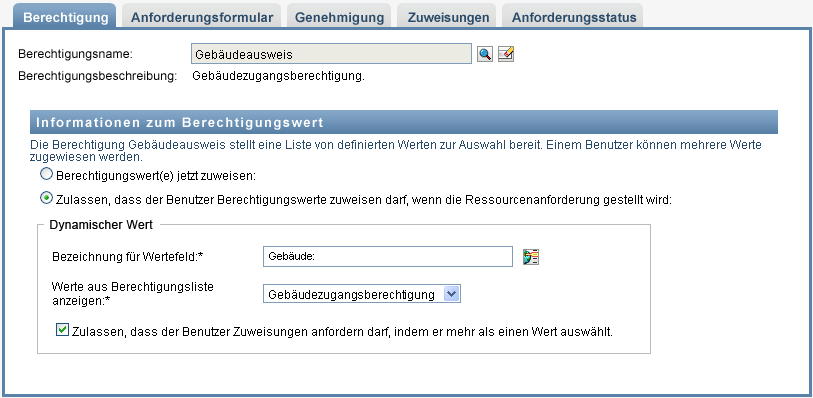Click the 'Informationen zum Berechtigungswert' header

tap(404, 122)
